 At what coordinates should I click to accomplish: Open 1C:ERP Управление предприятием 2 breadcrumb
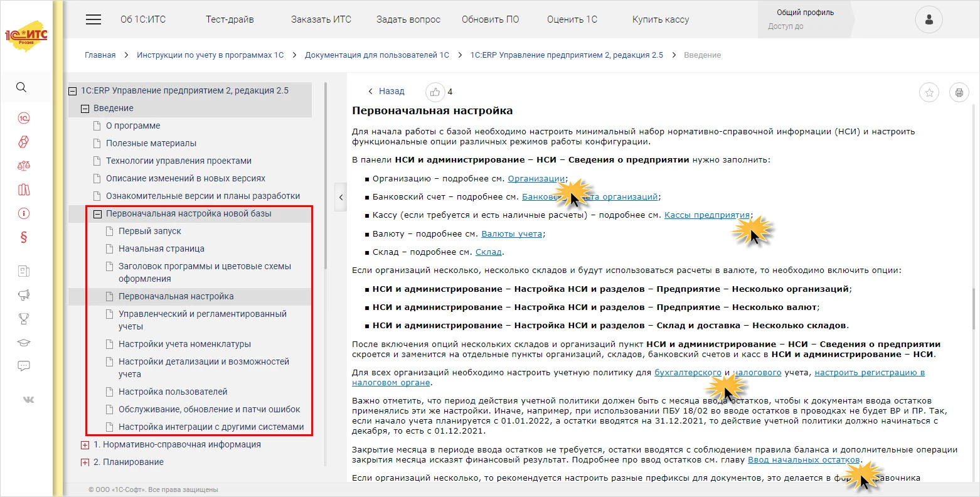pyautogui.click(x=567, y=55)
